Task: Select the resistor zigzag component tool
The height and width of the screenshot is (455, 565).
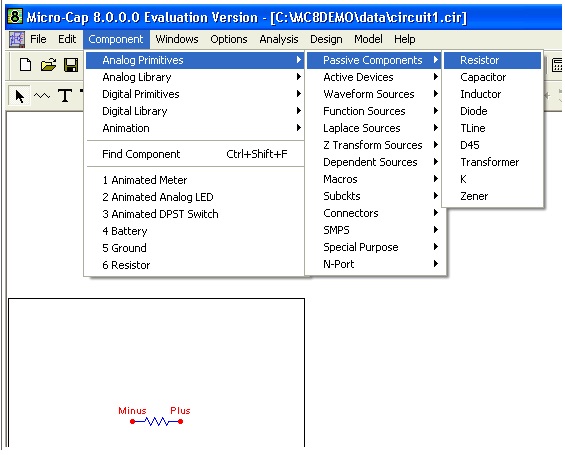Action: 42,96
